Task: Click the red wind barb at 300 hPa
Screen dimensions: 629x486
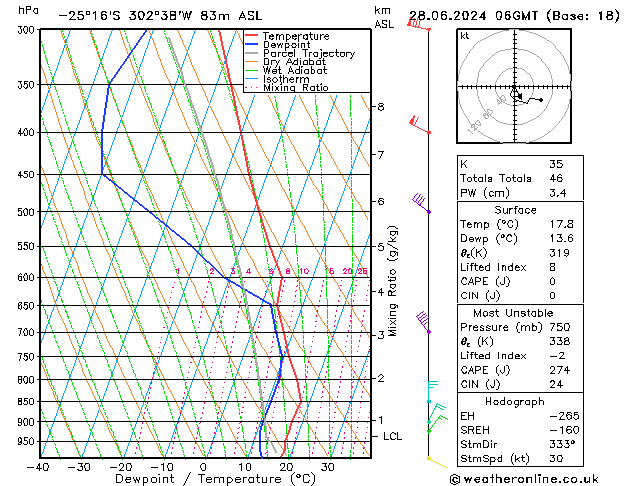Action: coord(418,25)
